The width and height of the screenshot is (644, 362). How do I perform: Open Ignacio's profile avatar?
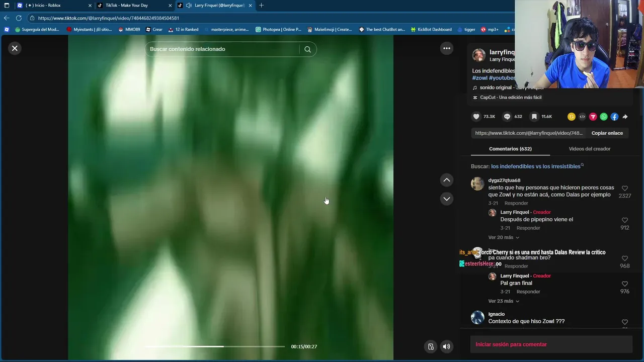[477, 318]
